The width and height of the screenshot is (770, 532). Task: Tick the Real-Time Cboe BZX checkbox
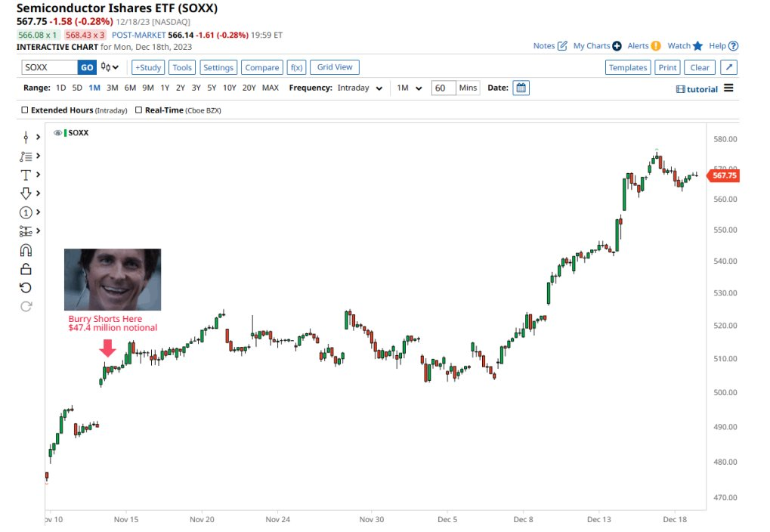[x=138, y=110]
